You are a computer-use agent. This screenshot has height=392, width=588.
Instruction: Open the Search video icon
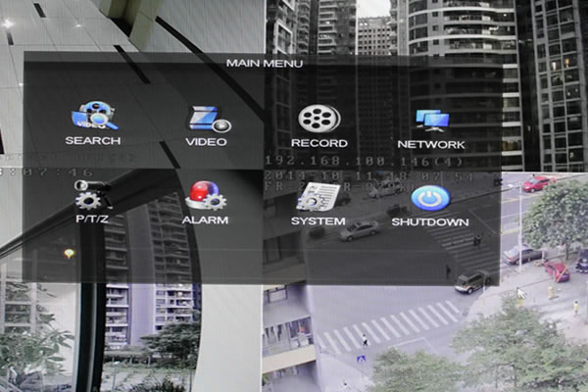(95, 116)
